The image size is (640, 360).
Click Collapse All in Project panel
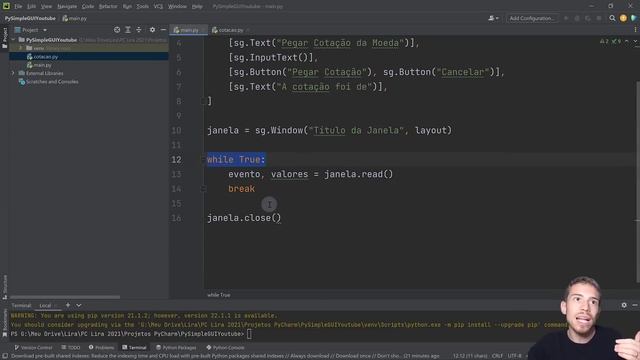pyautogui.click(x=139, y=30)
